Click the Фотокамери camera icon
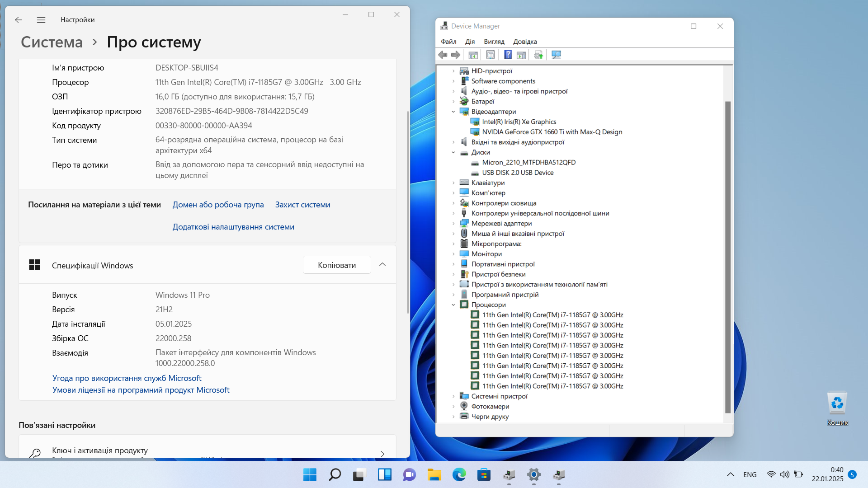Image resolution: width=868 pixels, height=488 pixels. [464, 406]
